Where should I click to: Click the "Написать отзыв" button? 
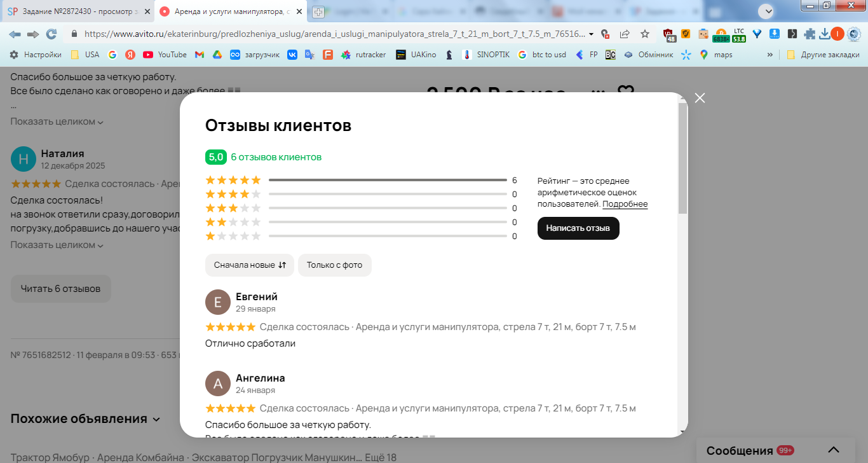coord(578,228)
